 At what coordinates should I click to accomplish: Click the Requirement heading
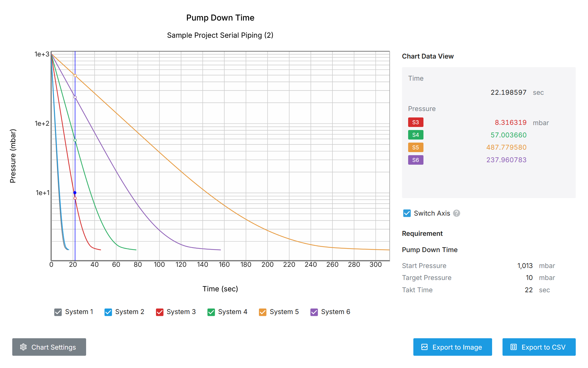coord(422,233)
